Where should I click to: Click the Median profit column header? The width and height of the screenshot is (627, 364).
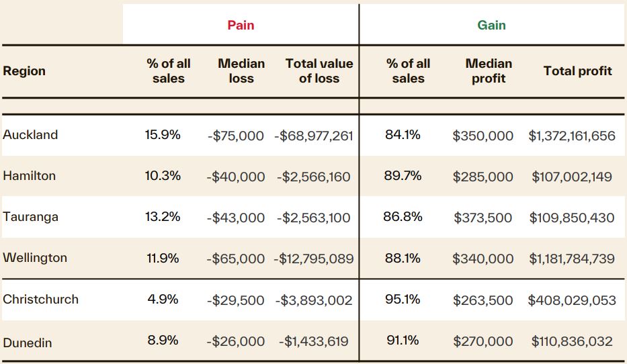point(489,71)
